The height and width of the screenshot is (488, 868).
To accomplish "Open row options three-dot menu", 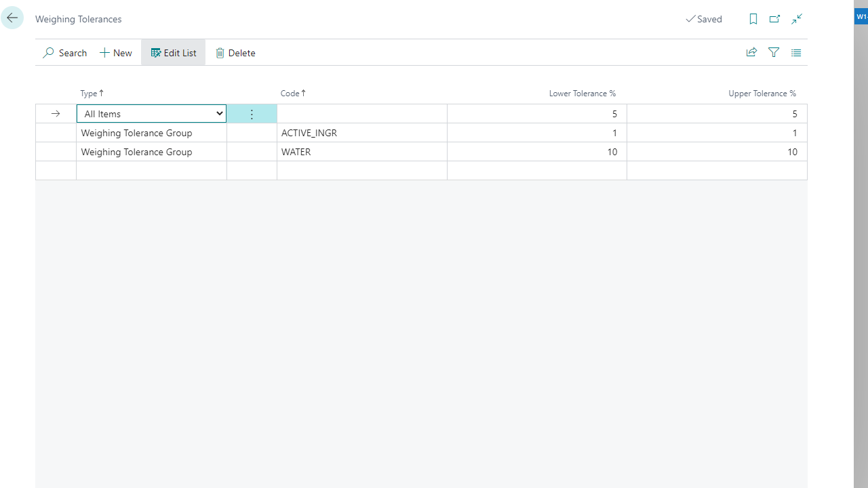I will point(252,114).
